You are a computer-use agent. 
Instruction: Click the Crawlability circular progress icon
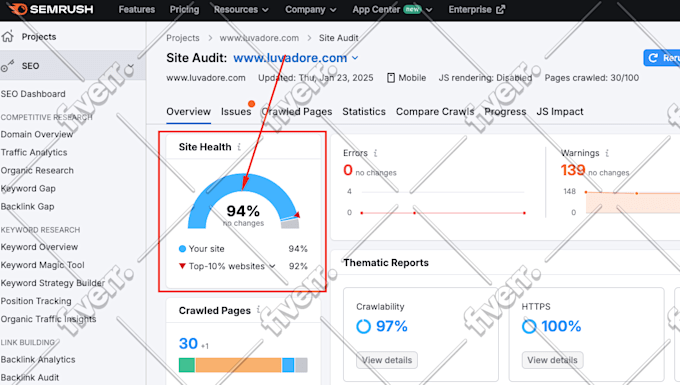point(363,326)
